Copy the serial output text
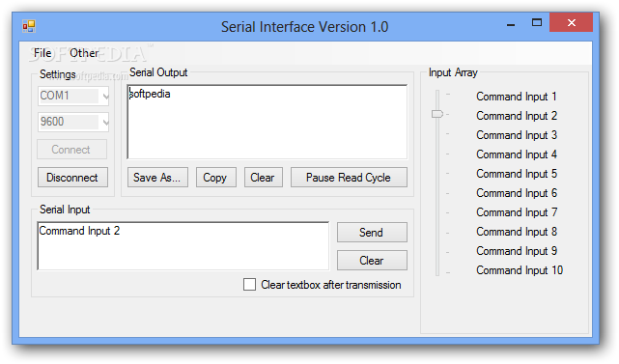Viewport: 619px width, 364px height. (x=215, y=178)
